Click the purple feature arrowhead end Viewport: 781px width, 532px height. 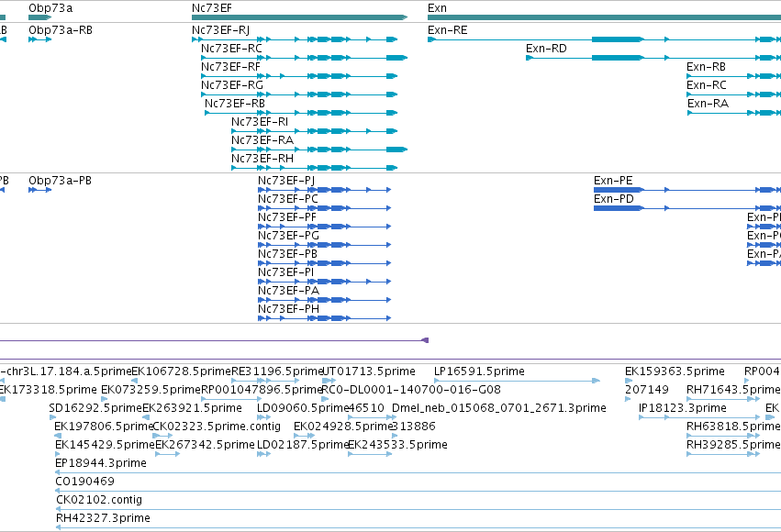(425, 340)
